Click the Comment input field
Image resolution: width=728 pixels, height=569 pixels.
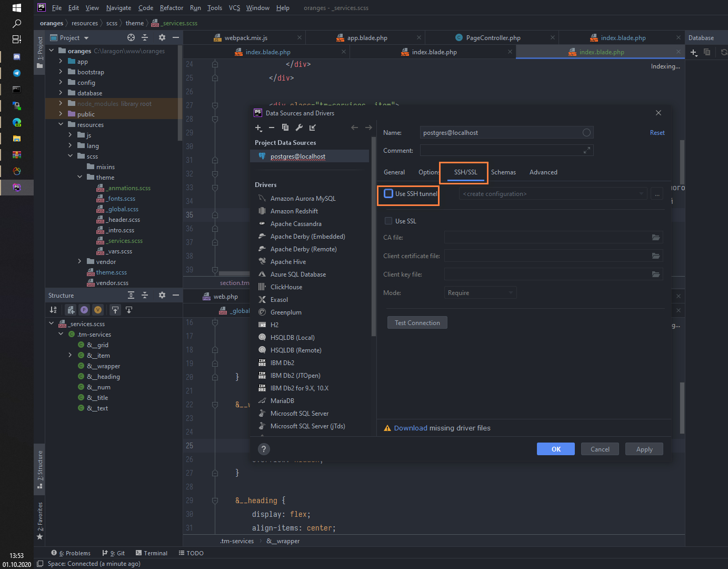point(506,151)
